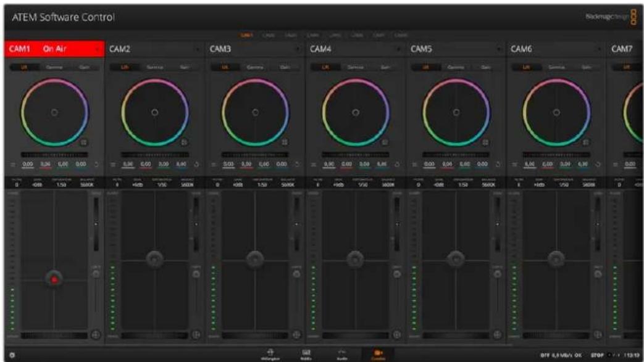Screen dimensions: 644x362
Task: Click the CAM1 luminance value 0.00
Action: [28, 164]
